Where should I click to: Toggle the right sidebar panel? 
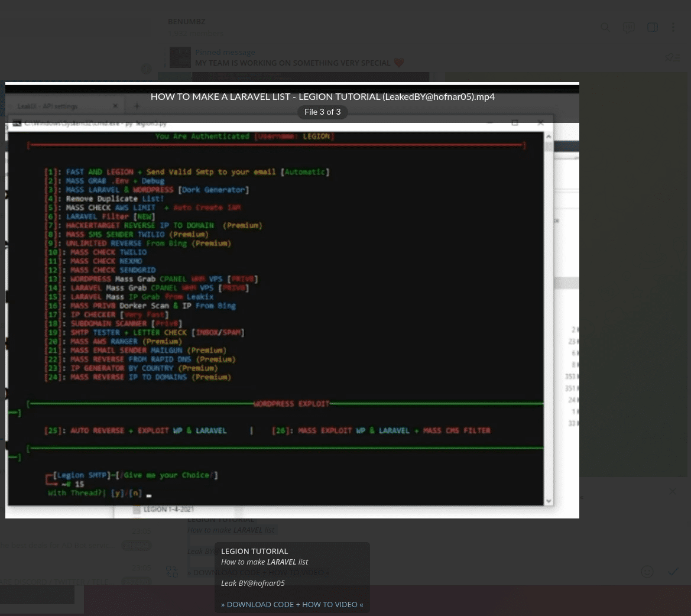653,28
